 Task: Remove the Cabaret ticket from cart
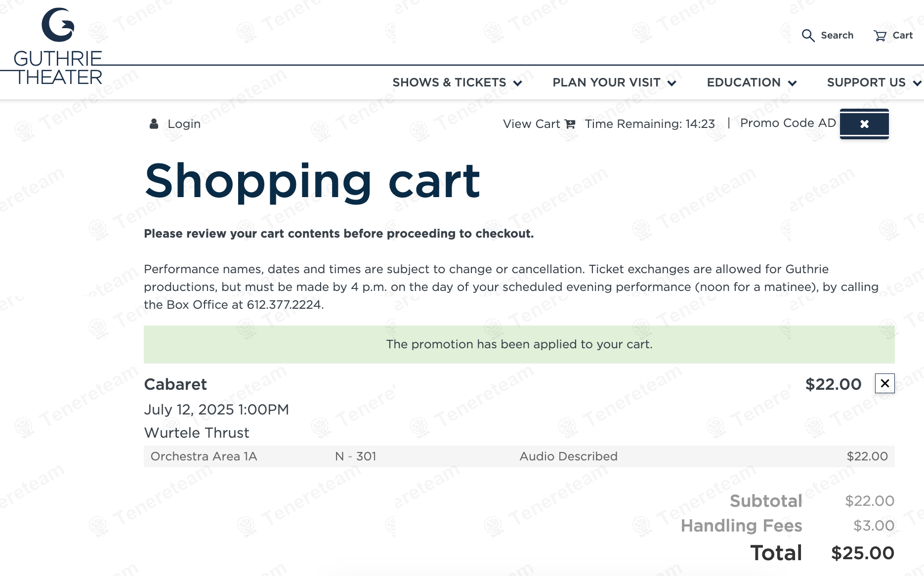click(884, 383)
